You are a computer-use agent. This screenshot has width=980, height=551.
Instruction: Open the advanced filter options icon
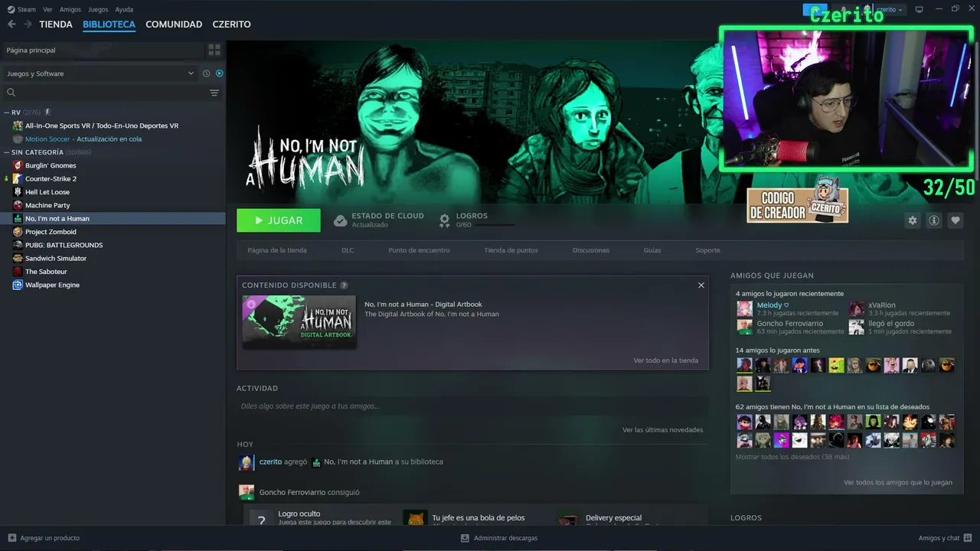coord(214,93)
